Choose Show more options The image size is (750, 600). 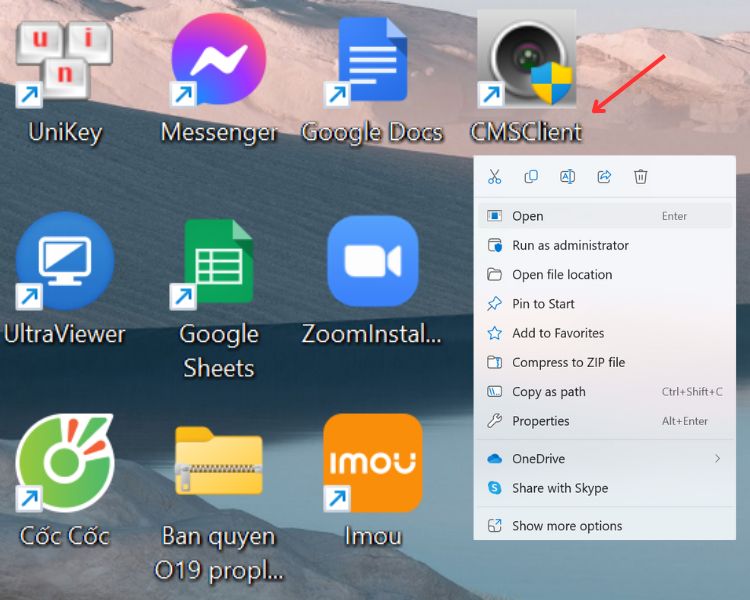point(605,526)
